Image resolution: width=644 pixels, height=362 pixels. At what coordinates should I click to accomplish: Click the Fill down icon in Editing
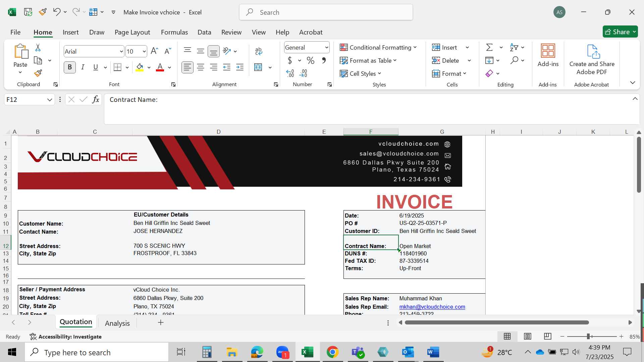coord(489,60)
